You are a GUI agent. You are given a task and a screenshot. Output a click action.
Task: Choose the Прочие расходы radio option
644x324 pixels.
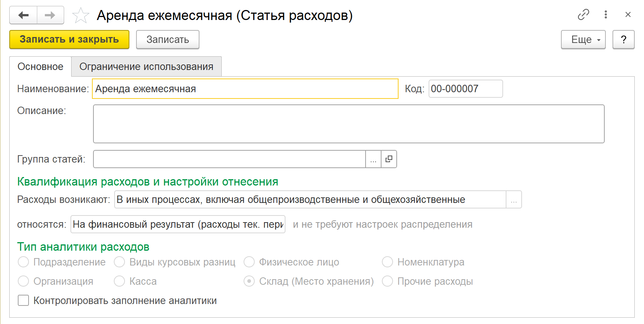click(x=387, y=281)
